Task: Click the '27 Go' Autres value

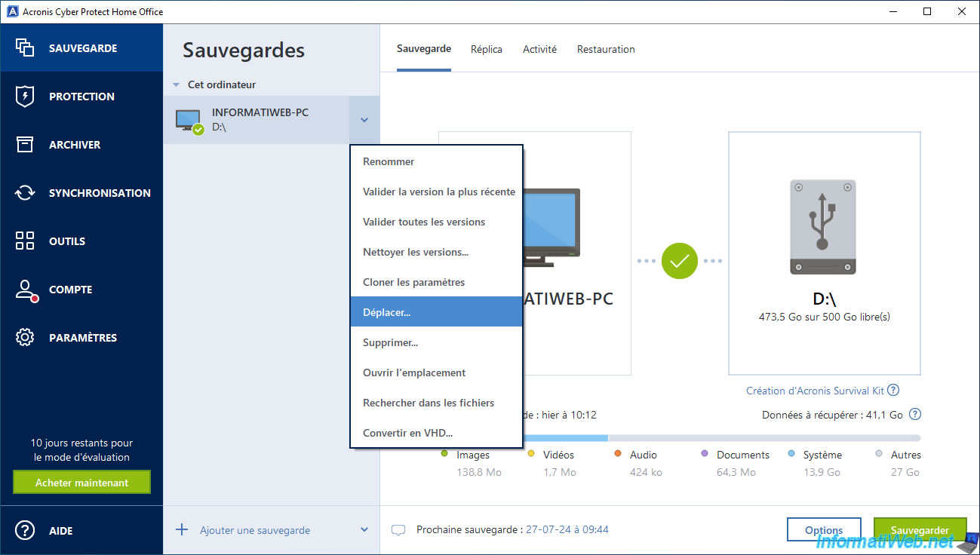Action: (x=905, y=472)
